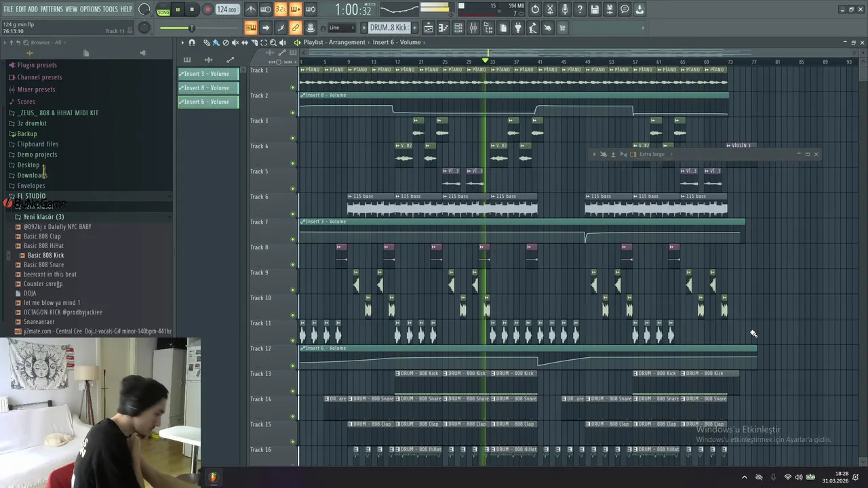Open the Touch controllers hand icon
This screenshot has height=488, width=868.
[x=549, y=28]
